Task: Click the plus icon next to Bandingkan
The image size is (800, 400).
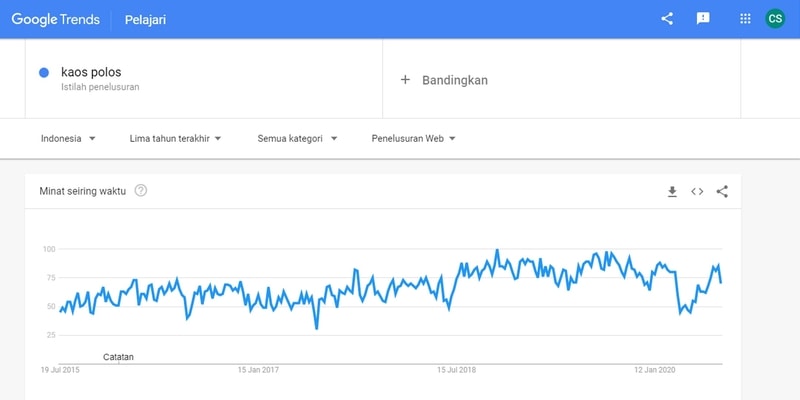Action: [405, 79]
